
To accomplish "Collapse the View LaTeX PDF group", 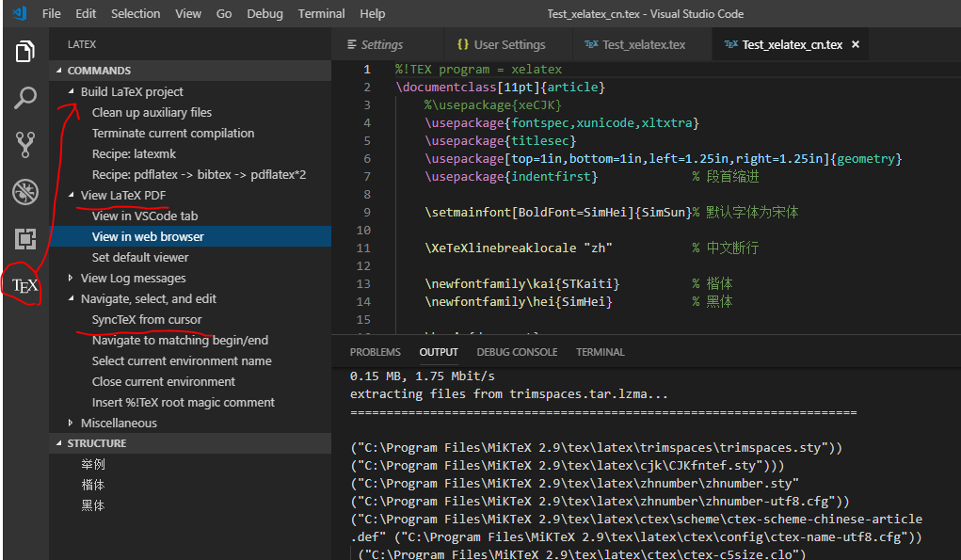I will click(x=72, y=195).
